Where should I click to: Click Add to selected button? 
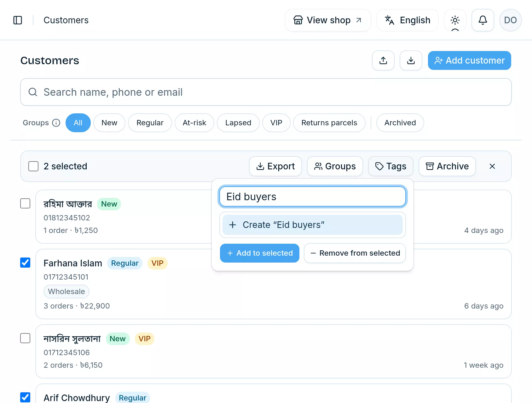pyautogui.click(x=259, y=253)
